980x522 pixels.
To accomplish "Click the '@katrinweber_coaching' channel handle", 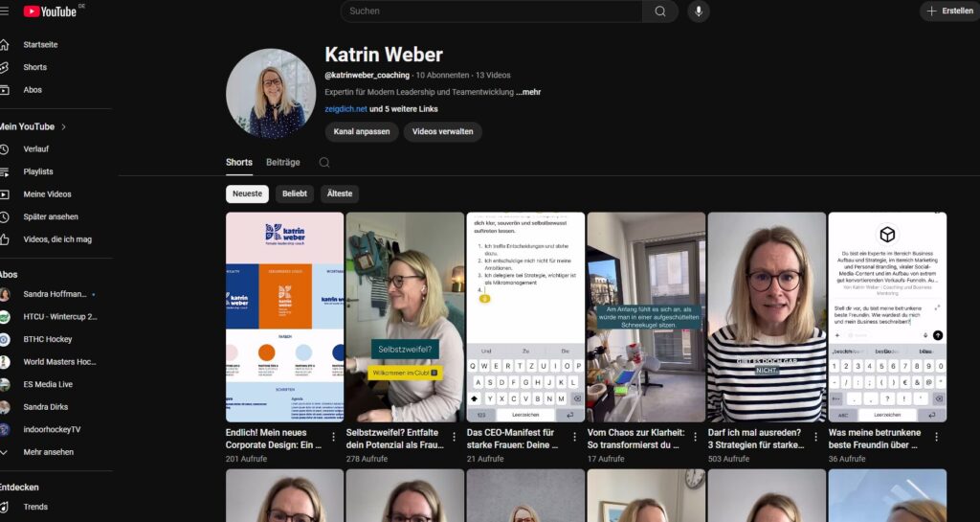I will 367,75.
